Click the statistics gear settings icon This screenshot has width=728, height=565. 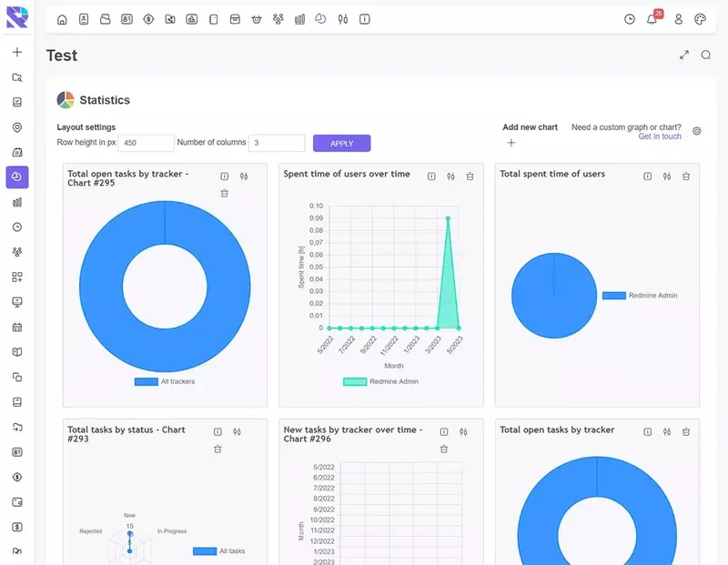click(697, 131)
